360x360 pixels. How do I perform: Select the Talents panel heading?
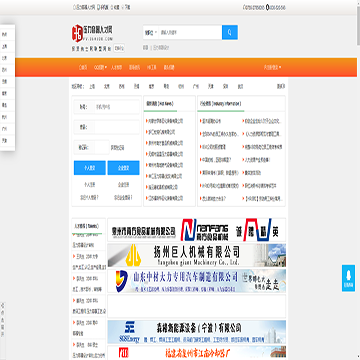tap(86, 226)
